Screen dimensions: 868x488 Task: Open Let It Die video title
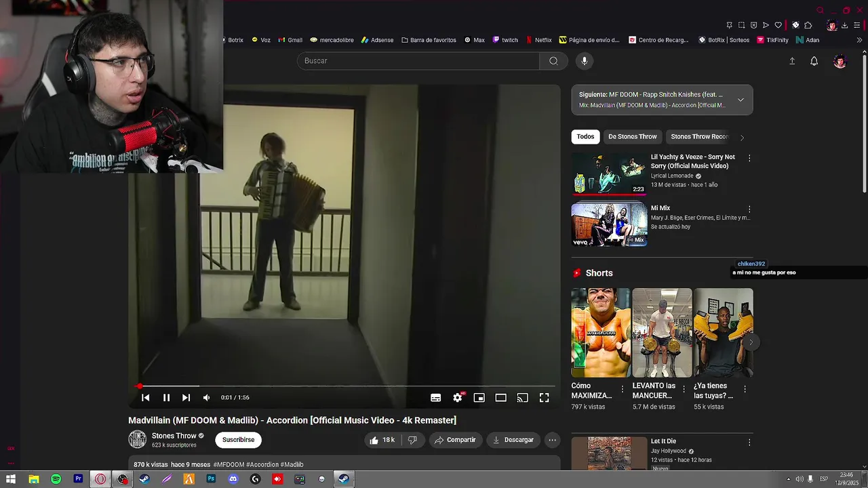pyautogui.click(x=663, y=441)
